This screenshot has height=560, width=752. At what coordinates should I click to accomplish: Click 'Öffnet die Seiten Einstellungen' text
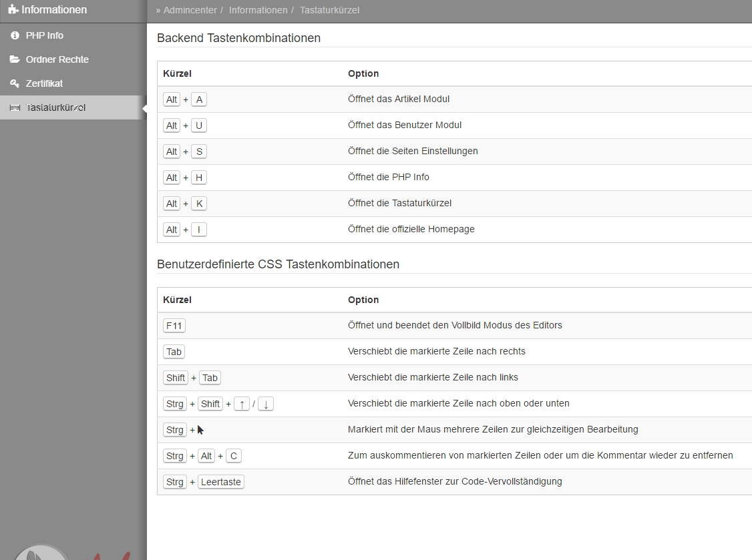(x=413, y=151)
